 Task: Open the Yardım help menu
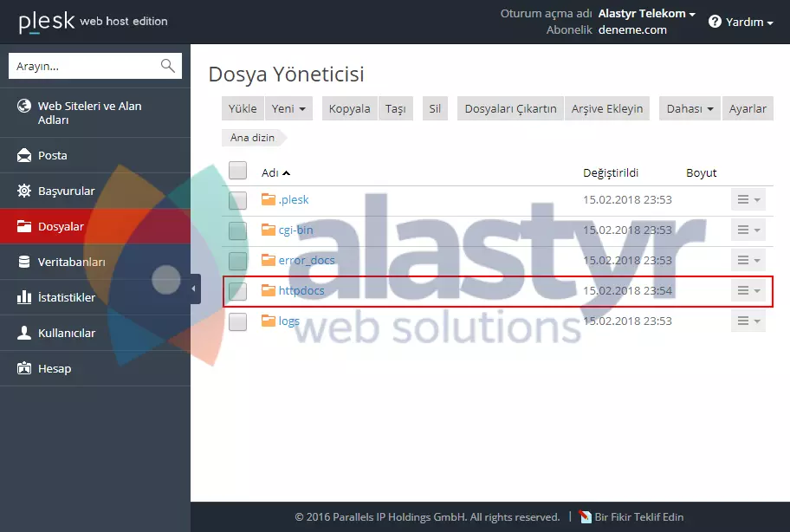point(741,22)
